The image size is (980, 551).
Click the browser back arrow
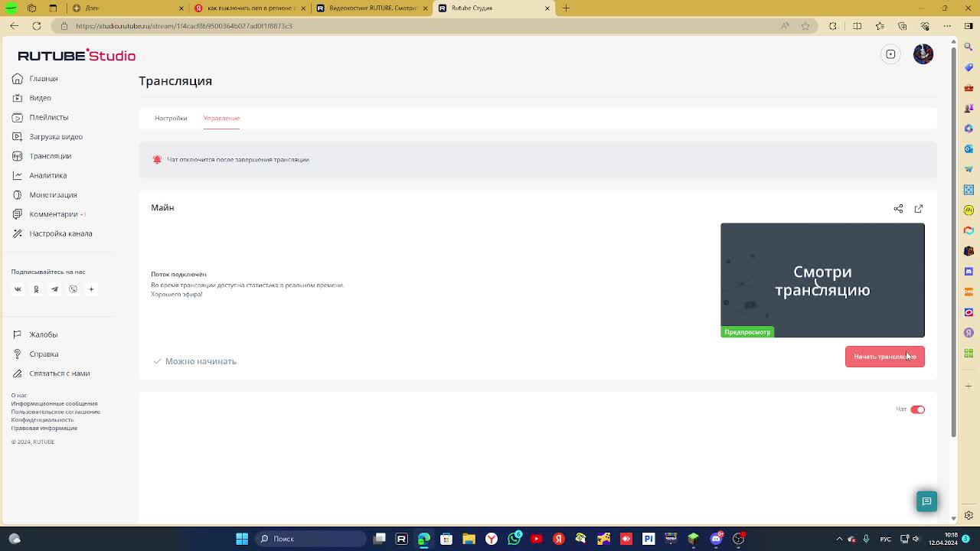tap(14, 26)
